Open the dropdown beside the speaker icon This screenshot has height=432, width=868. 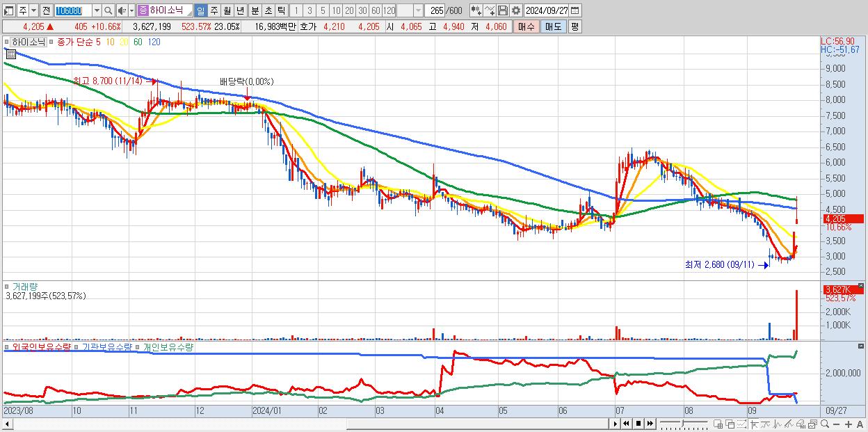[131, 10]
